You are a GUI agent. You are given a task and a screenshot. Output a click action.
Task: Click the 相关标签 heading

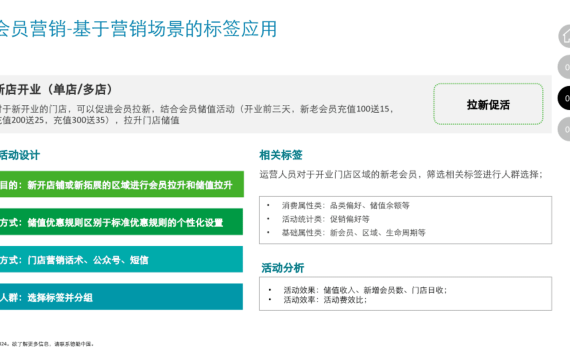click(281, 155)
